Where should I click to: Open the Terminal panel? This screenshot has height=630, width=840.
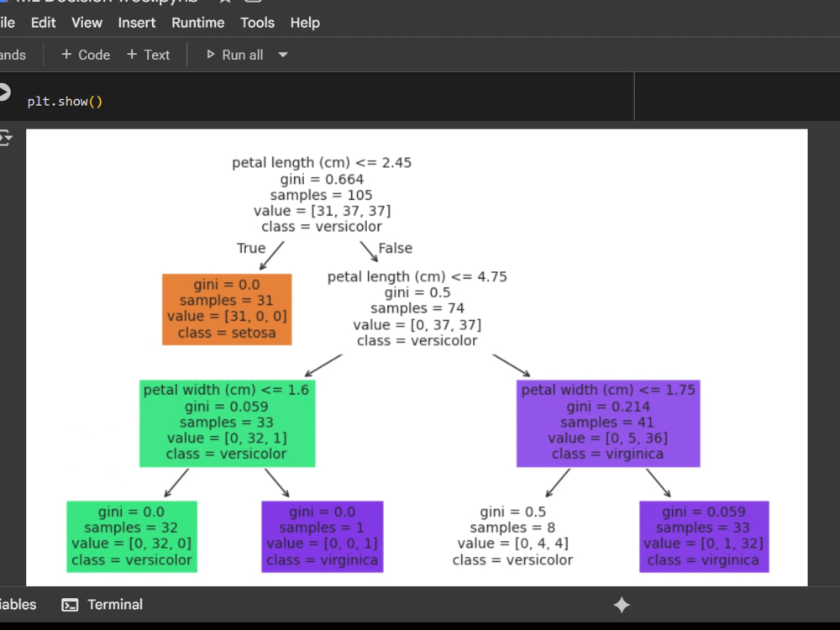(102, 605)
